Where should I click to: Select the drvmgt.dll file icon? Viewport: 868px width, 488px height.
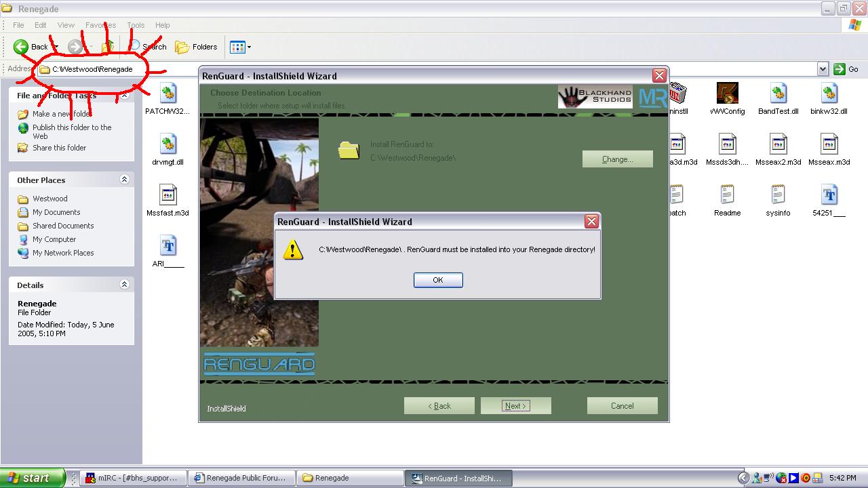coord(167,145)
